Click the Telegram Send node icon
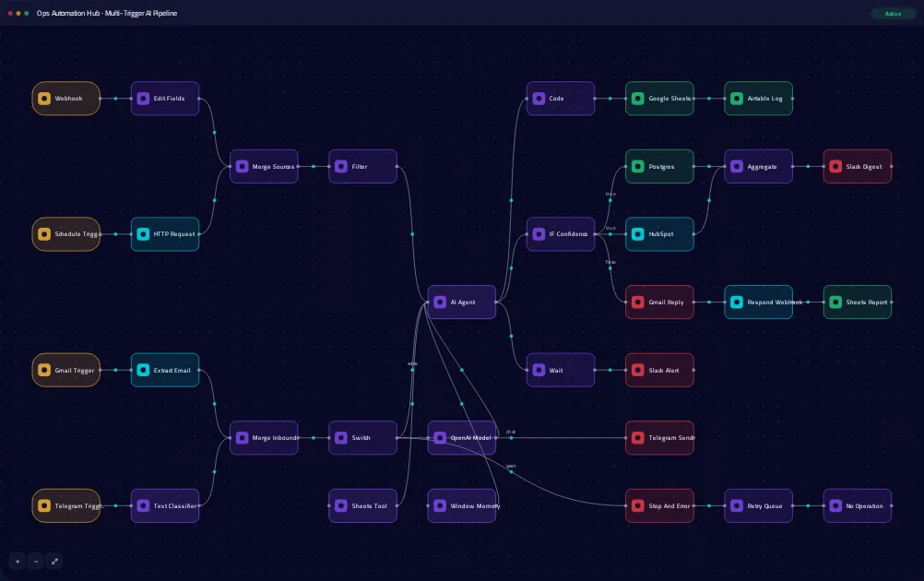924x581 pixels. pos(638,438)
